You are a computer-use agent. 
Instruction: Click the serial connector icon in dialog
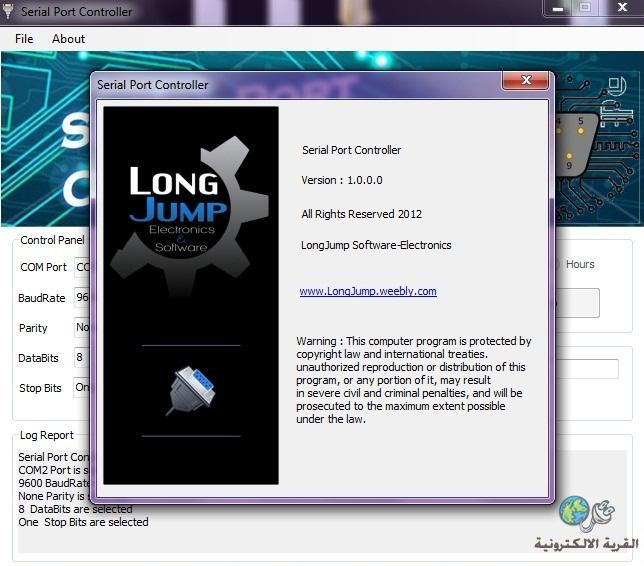click(192, 391)
